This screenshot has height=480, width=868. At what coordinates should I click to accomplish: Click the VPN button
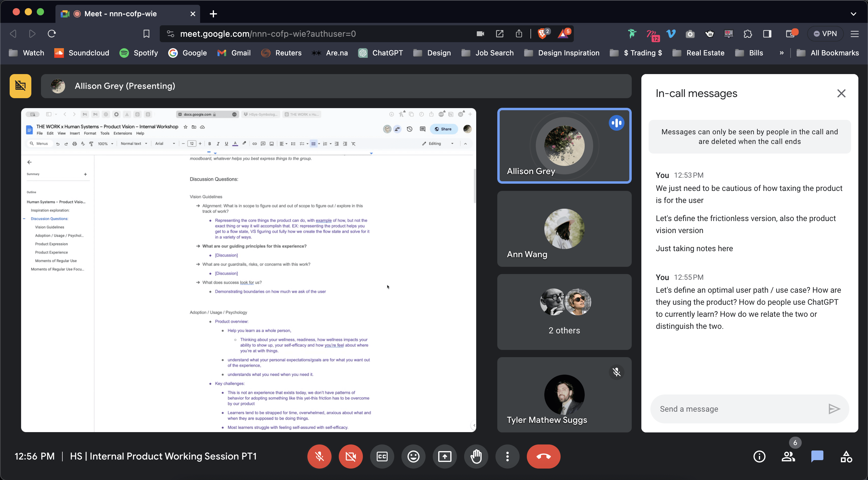825,34
